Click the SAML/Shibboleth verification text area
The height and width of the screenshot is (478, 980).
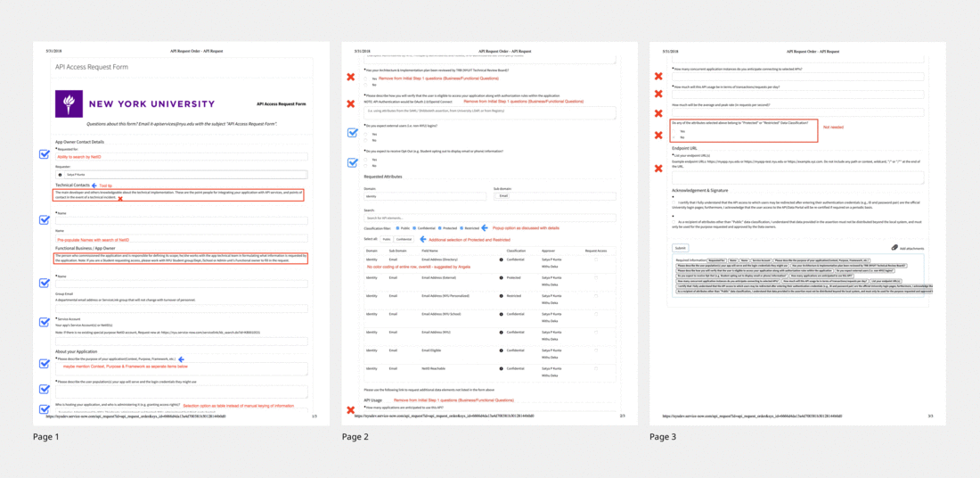tap(490, 112)
